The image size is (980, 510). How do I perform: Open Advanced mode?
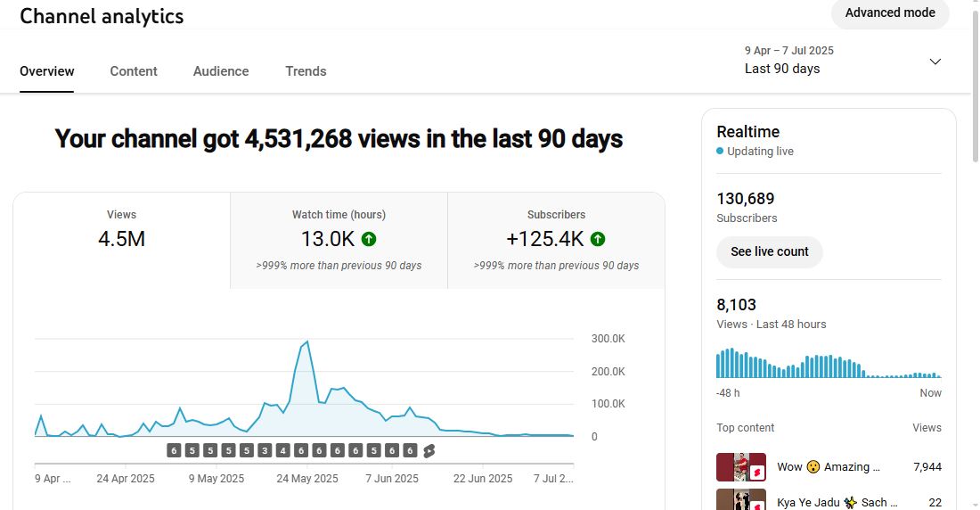[889, 13]
